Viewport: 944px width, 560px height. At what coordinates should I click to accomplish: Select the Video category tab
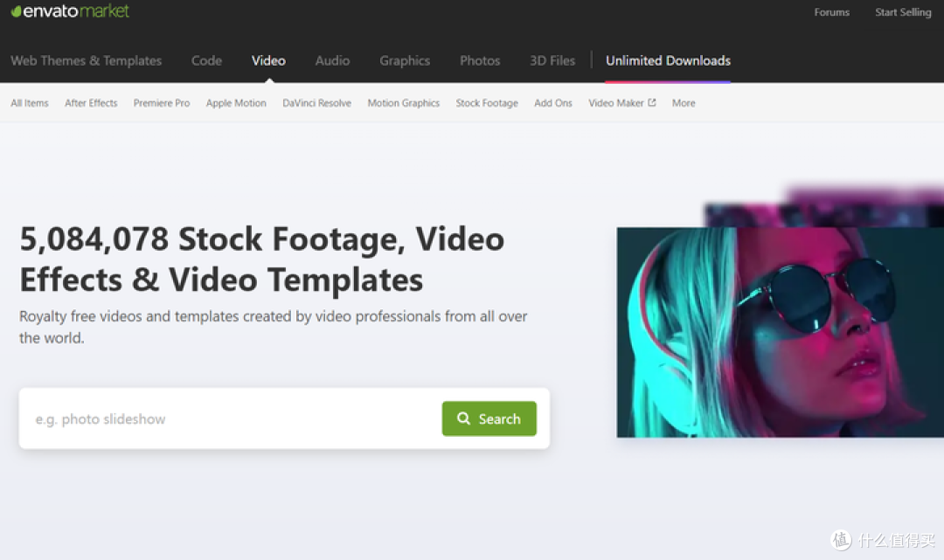[x=268, y=61]
